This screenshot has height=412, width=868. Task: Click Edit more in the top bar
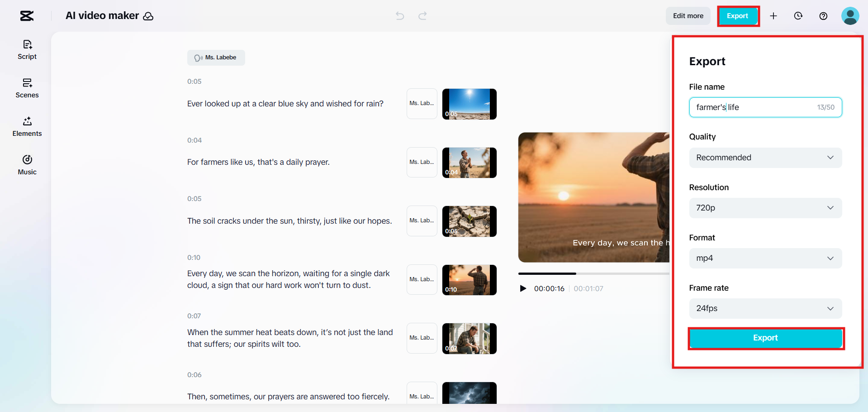point(688,16)
